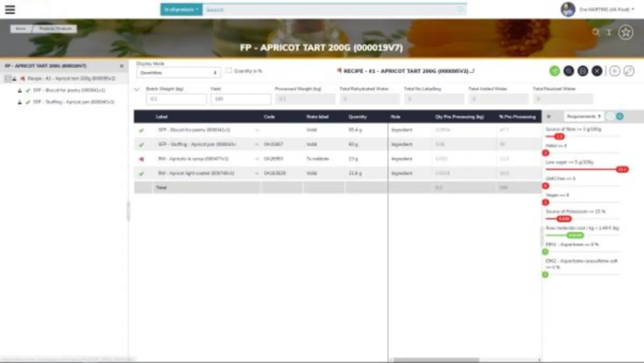The height and width of the screenshot is (363, 644).
Task: Click the Total row label
Action: (x=161, y=188)
